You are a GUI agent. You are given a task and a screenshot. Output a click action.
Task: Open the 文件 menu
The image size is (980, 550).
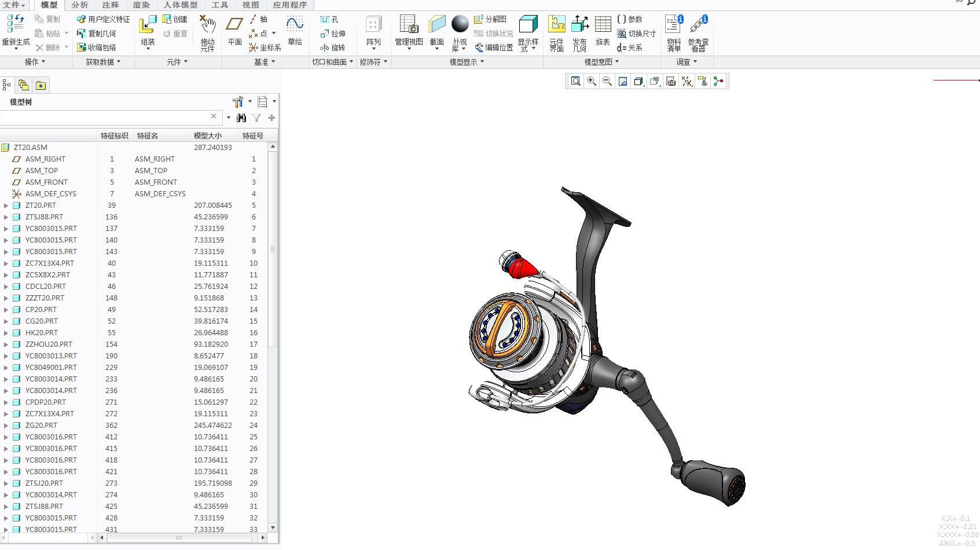[13, 5]
